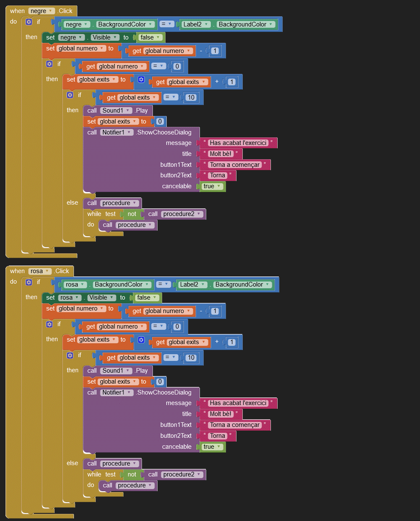Click the number 10 field in the negre handler
Viewport: 420px width, 521px height.
click(x=191, y=97)
